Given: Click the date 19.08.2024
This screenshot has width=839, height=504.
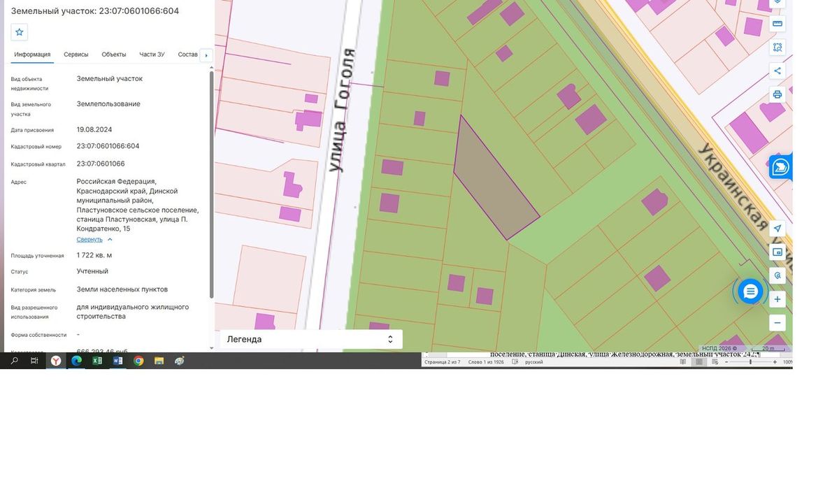Looking at the screenshot, I should click(x=94, y=129).
